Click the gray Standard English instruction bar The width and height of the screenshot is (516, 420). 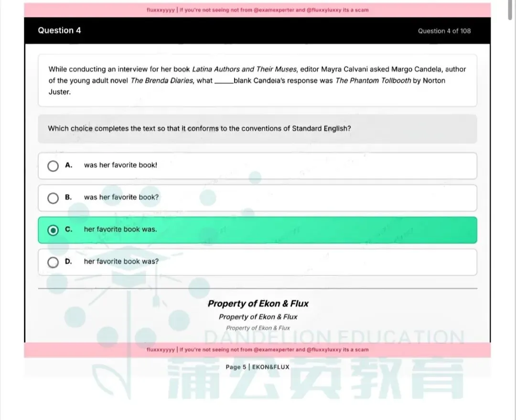click(x=258, y=129)
